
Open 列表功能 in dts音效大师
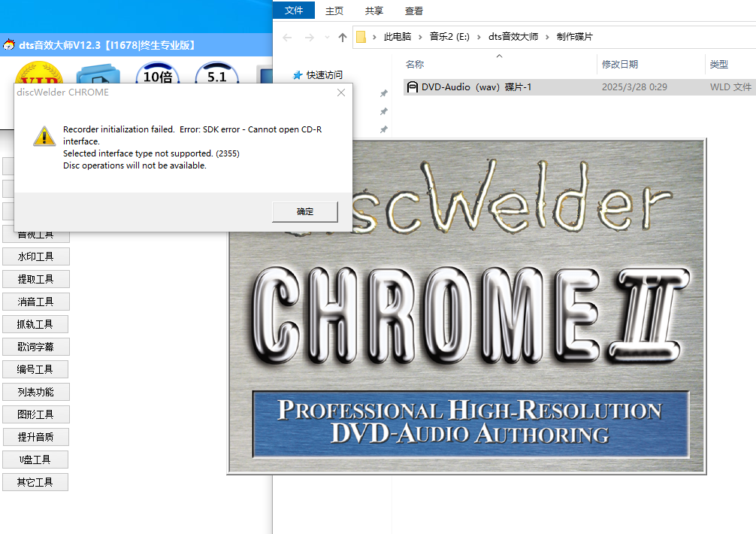pos(35,392)
